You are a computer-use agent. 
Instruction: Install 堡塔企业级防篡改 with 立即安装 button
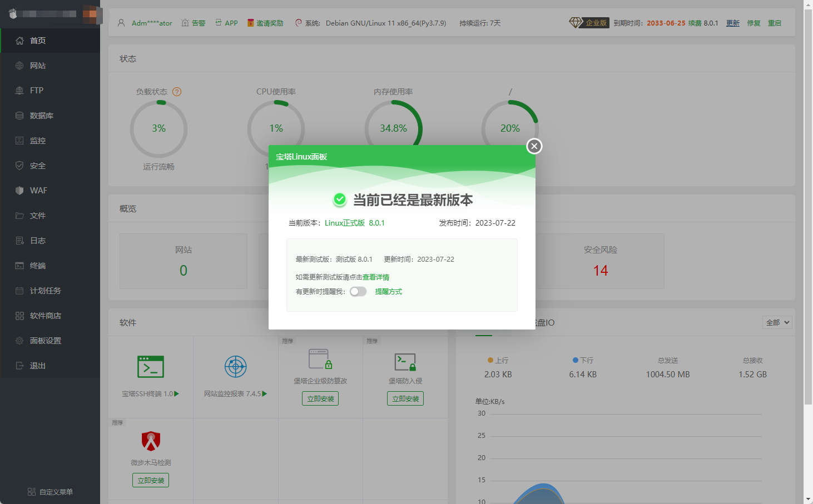320,398
